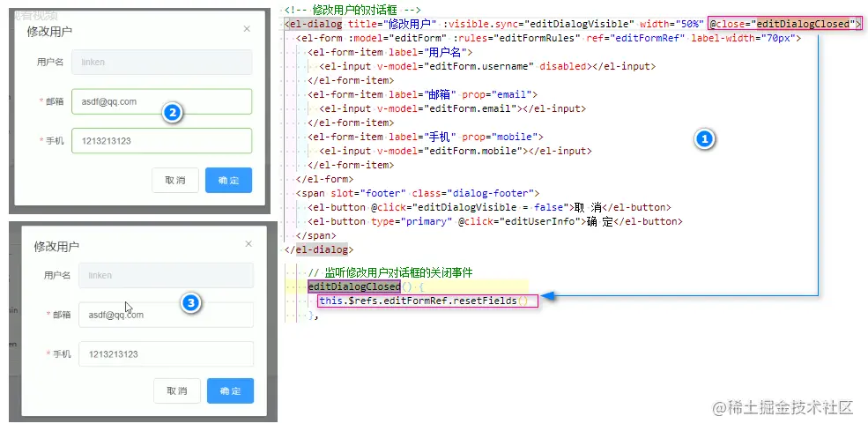Click the 用户名 label in the upper dialog
This screenshot has width=868, height=431.
point(50,63)
